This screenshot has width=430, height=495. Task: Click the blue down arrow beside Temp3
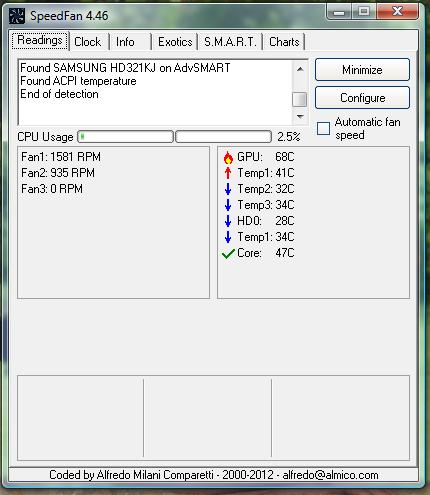[228, 205]
